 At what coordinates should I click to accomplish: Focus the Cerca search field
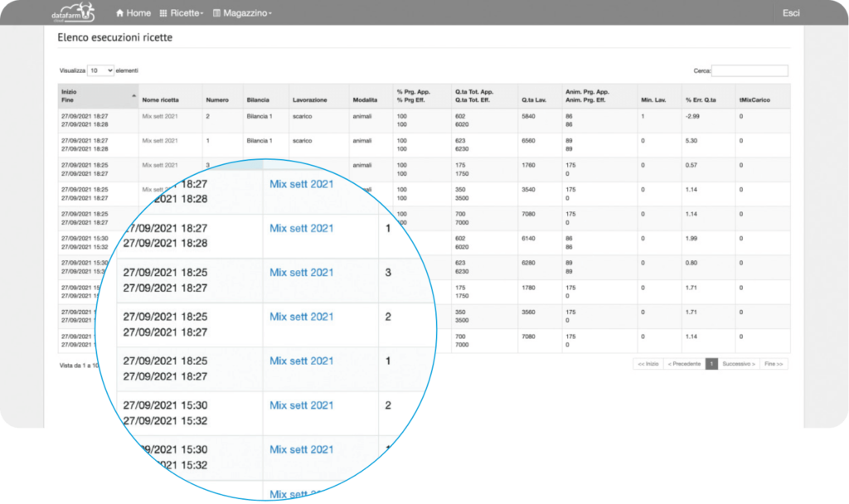point(750,70)
